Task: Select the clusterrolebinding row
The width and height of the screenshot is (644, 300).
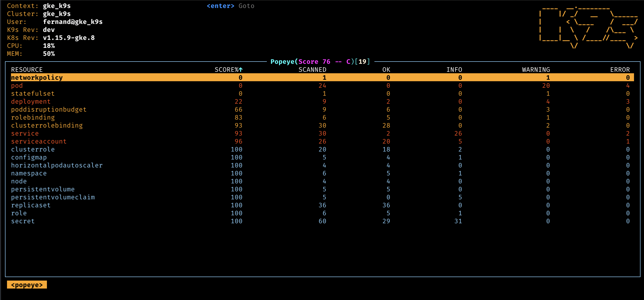Action: 47,126
